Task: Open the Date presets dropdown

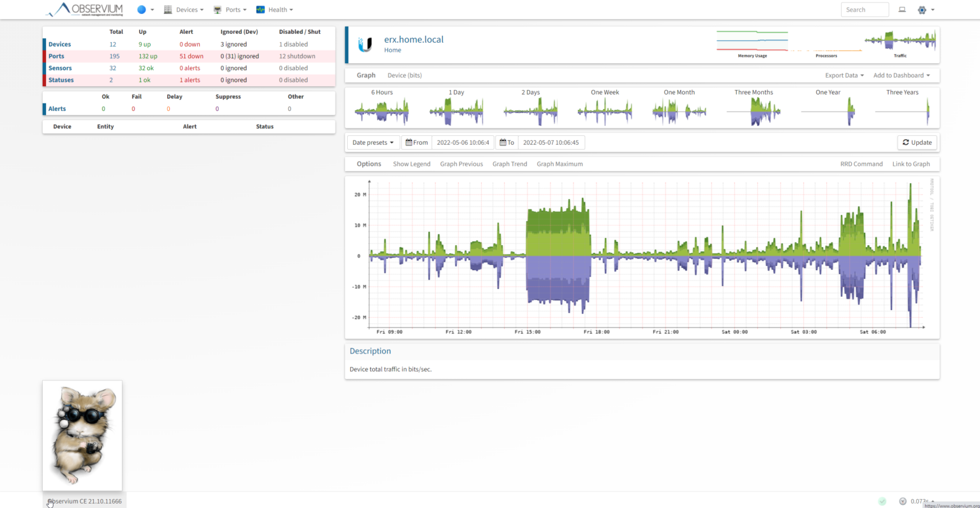Action: pos(373,142)
